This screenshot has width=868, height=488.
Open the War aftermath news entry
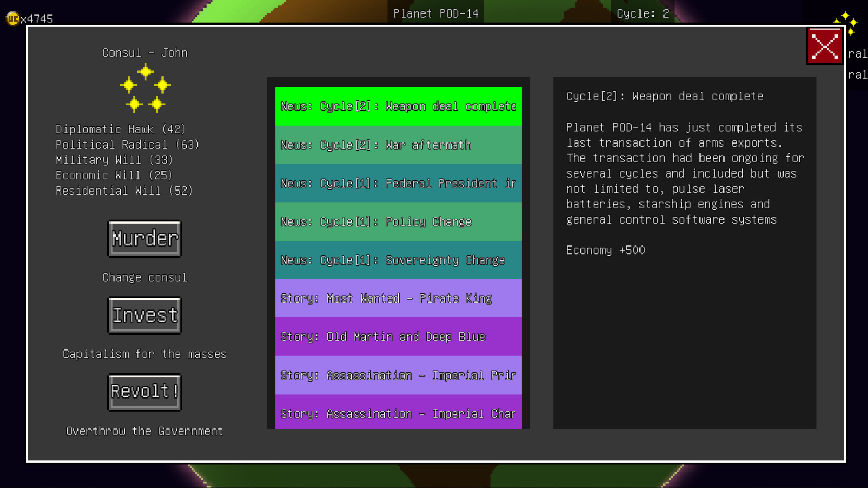pos(398,145)
